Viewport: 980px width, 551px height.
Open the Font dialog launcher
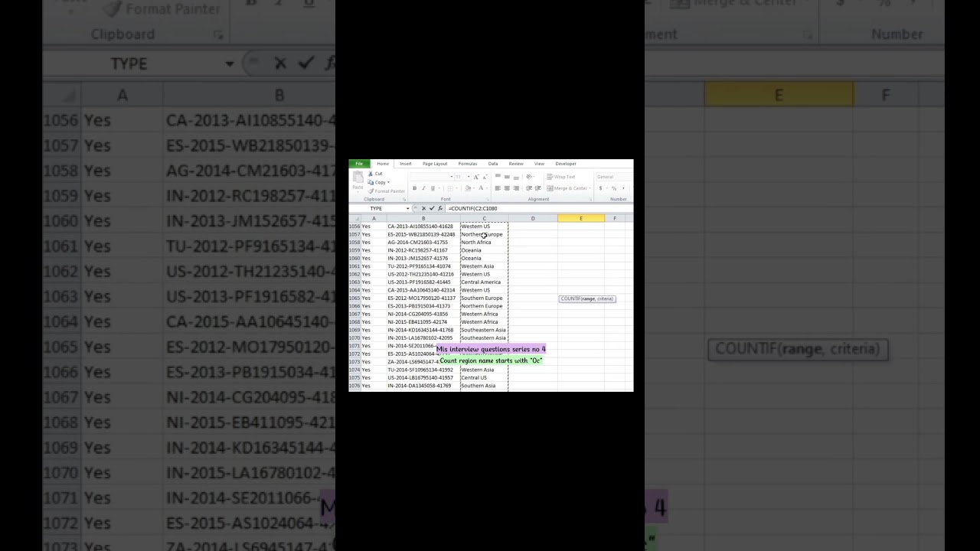coord(488,199)
